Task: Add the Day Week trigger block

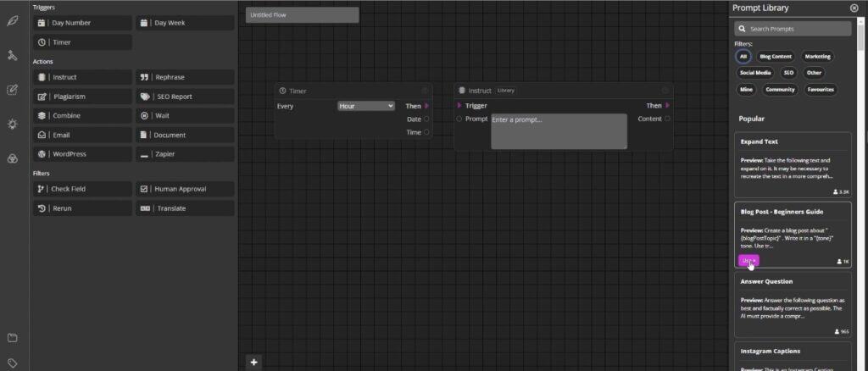Action: (x=185, y=23)
